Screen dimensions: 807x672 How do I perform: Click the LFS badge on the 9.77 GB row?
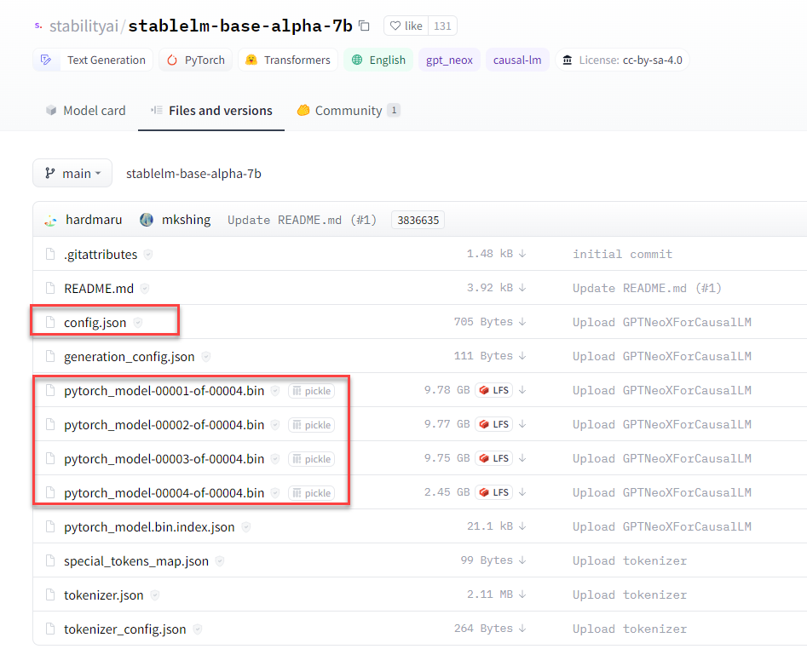click(493, 424)
